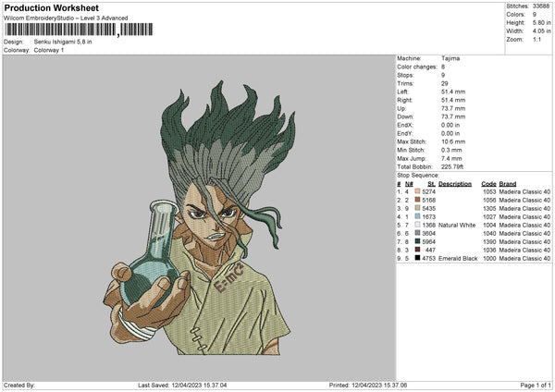Click the Down label in machine details
The image size is (555, 392).
405,116
